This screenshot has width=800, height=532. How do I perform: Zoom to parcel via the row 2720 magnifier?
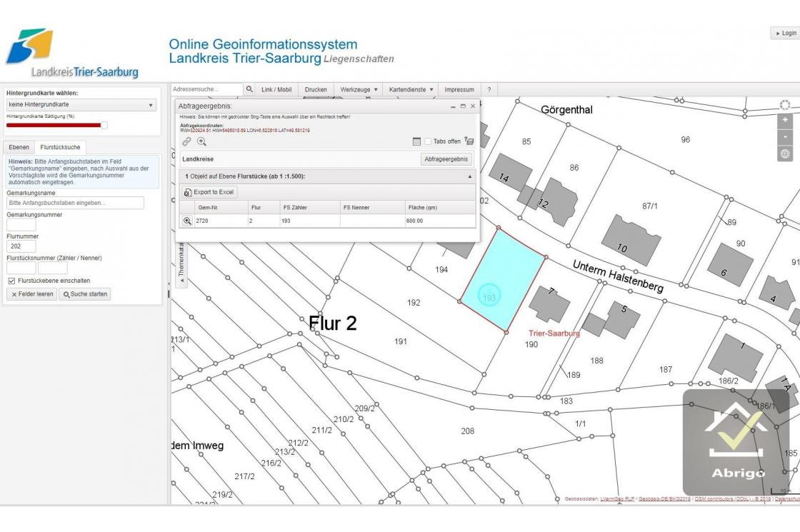click(x=187, y=221)
